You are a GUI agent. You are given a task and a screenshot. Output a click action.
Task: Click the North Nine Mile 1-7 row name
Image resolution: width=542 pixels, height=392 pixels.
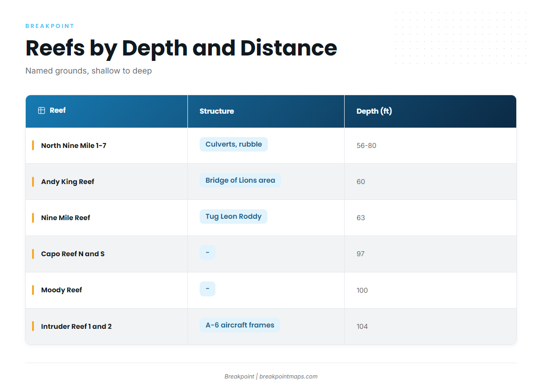pyautogui.click(x=74, y=146)
